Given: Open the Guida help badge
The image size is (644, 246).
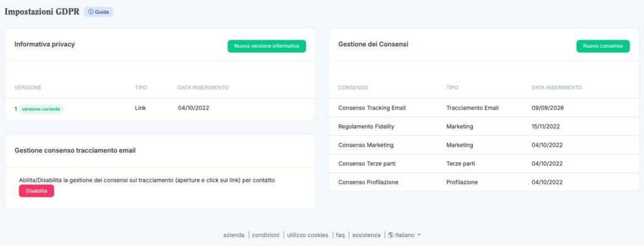Looking at the screenshot, I should (x=99, y=12).
